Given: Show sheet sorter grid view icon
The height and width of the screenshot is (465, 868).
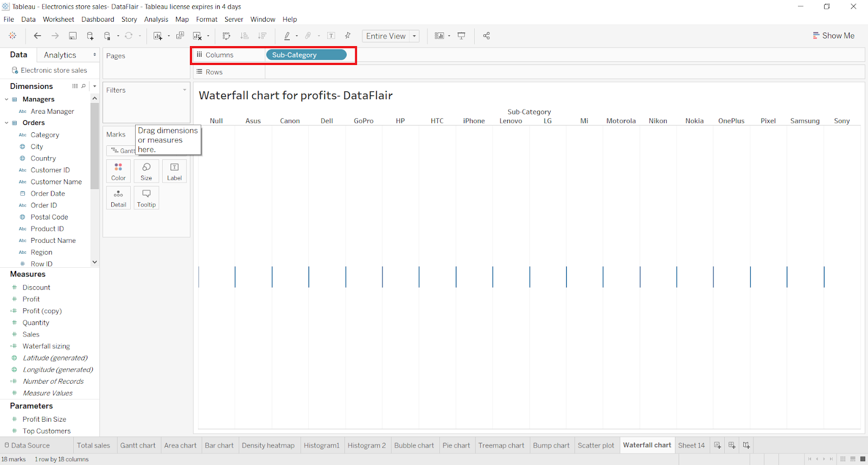Looking at the screenshot, I should point(843,459).
